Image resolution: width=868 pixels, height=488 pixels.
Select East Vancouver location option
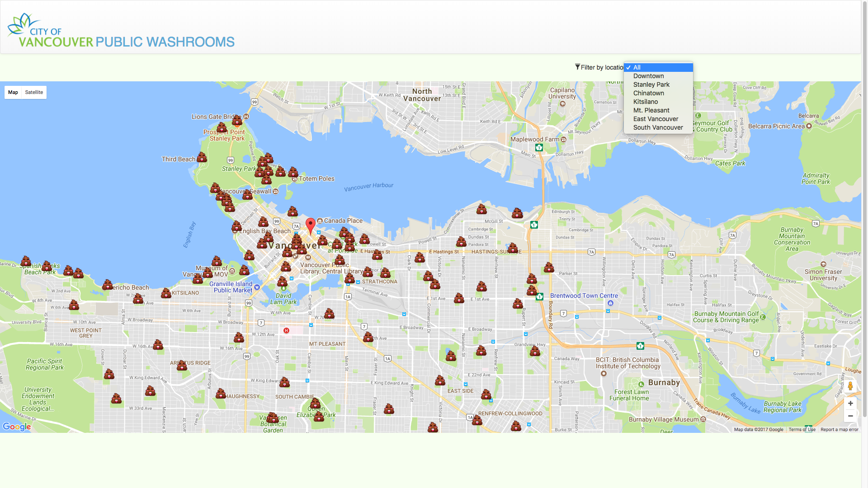coord(656,119)
